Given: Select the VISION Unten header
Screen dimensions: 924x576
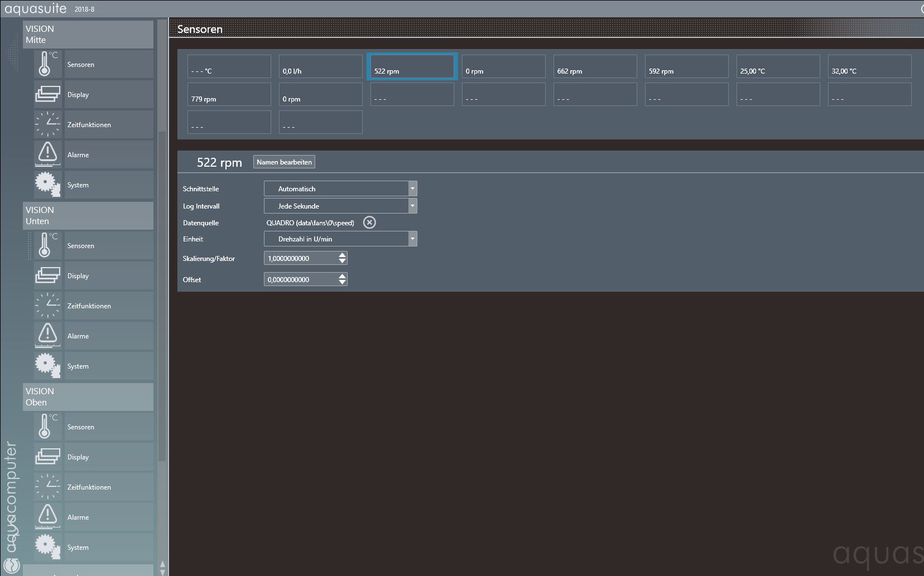Looking at the screenshot, I should click(x=88, y=216).
